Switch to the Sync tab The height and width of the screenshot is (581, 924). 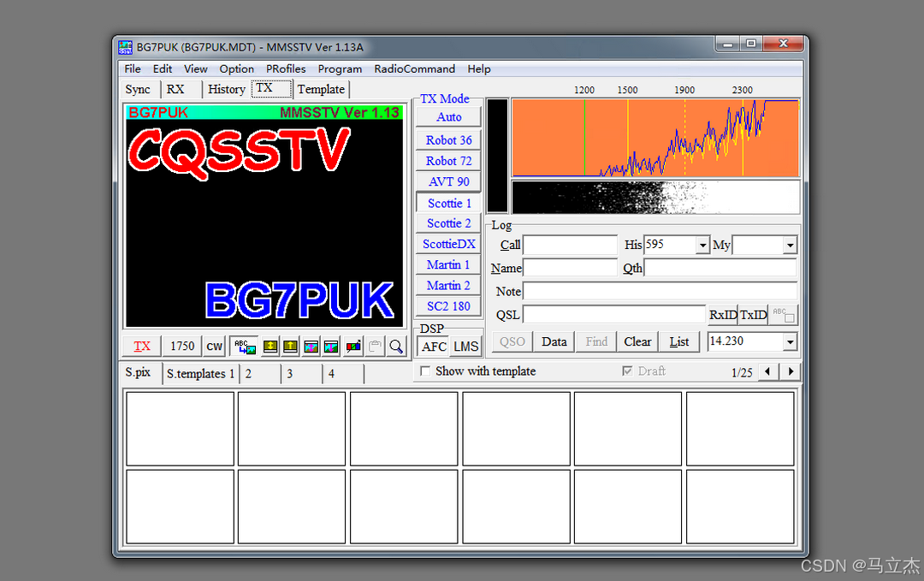[x=138, y=90]
